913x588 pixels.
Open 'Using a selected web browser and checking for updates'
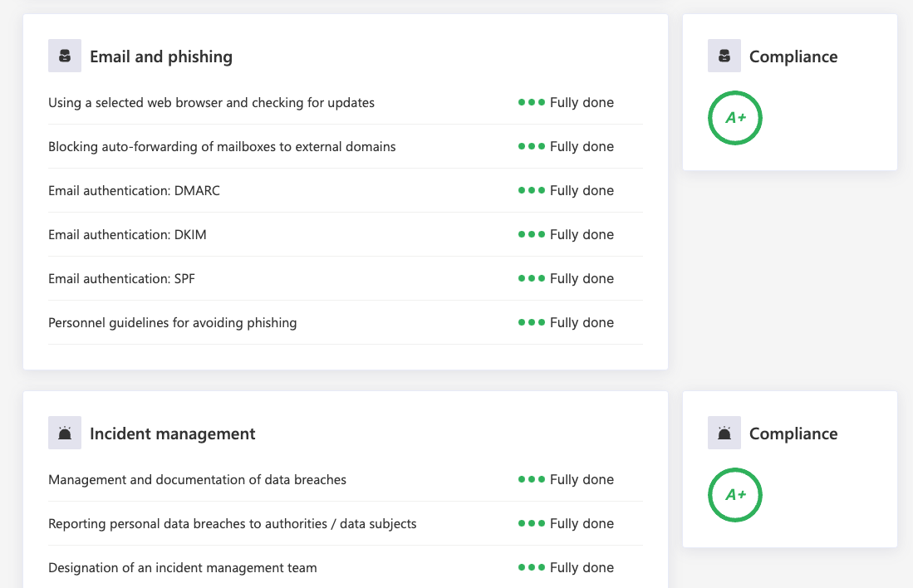(211, 102)
